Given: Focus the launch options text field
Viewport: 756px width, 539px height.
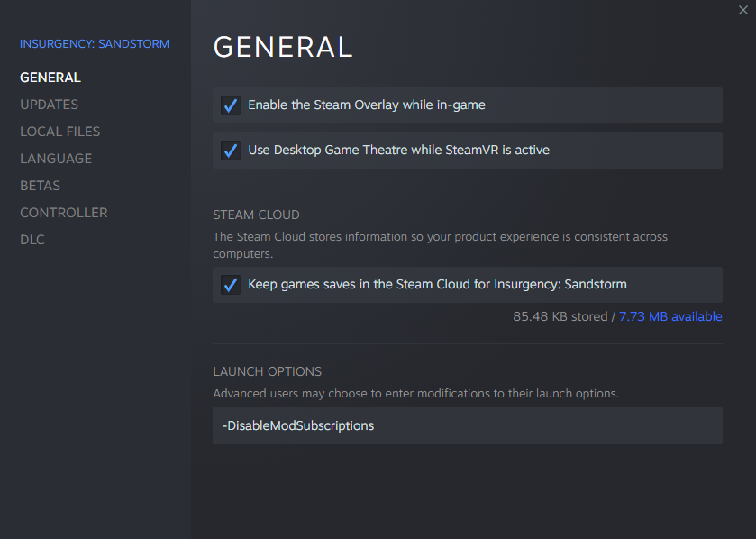Looking at the screenshot, I should [467, 425].
